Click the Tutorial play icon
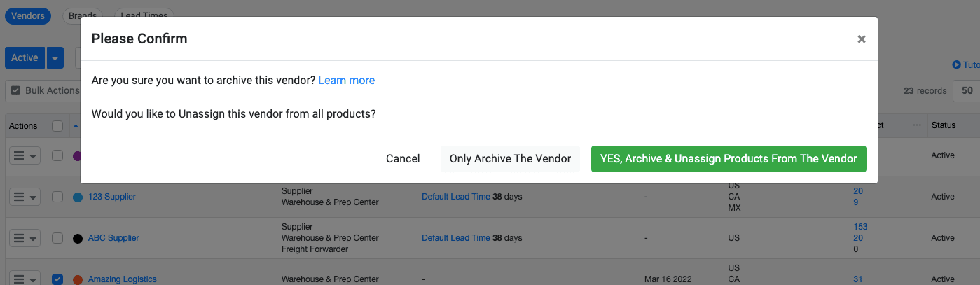 coord(956,65)
